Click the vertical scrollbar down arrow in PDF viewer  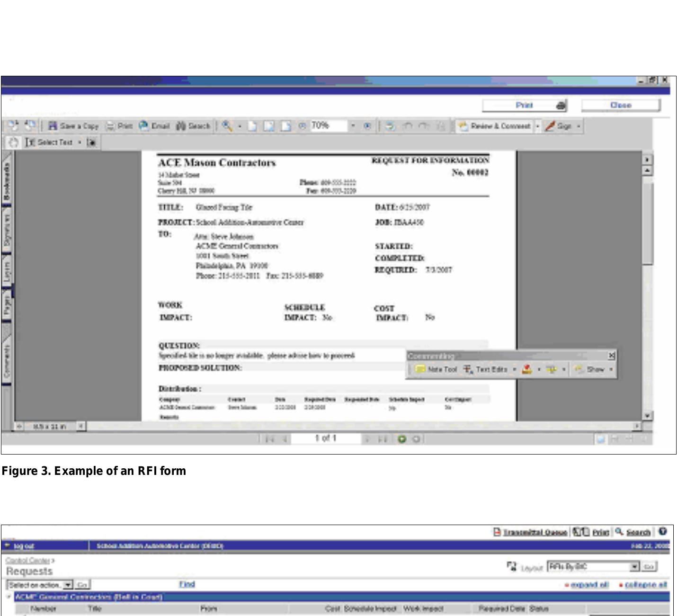tap(647, 415)
